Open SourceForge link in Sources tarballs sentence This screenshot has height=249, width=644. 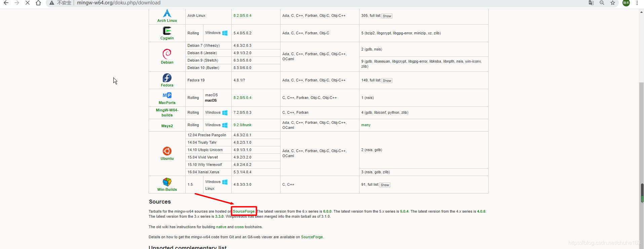[x=244, y=211]
